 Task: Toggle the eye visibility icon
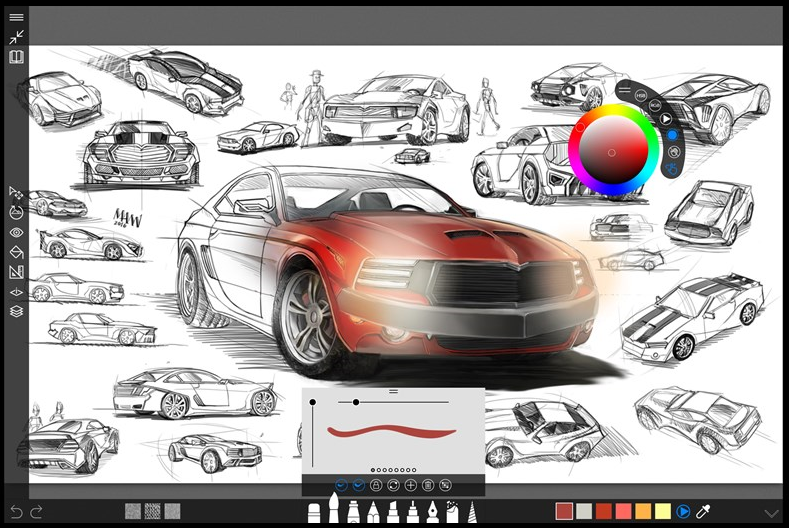(x=17, y=233)
